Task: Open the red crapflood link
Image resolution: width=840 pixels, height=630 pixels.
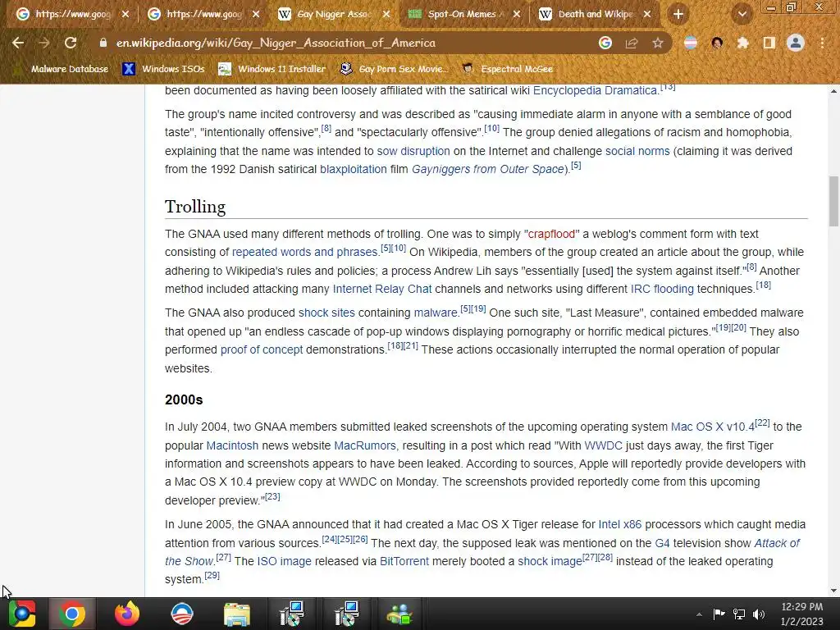Action: click(551, 234)
